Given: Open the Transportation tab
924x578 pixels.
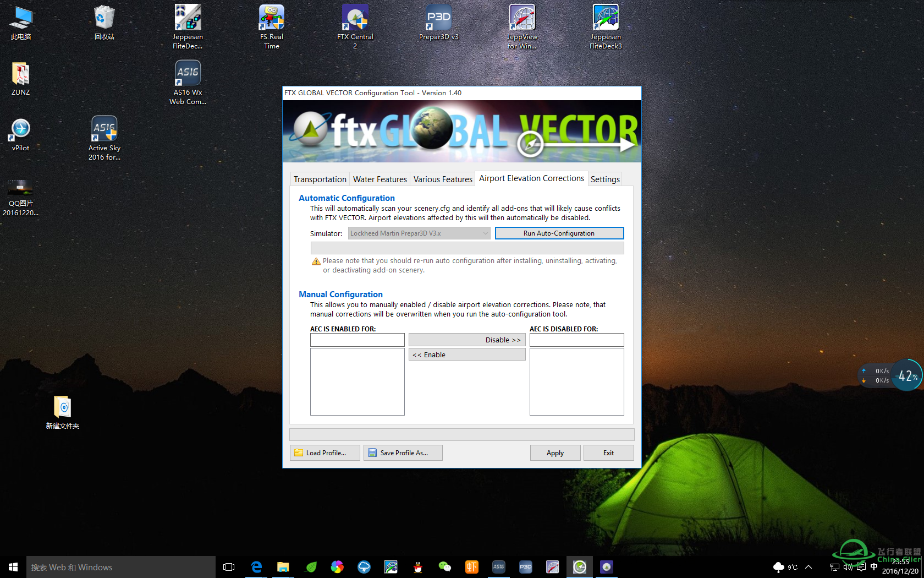Looking at the screenshot, I should [320, 179].
